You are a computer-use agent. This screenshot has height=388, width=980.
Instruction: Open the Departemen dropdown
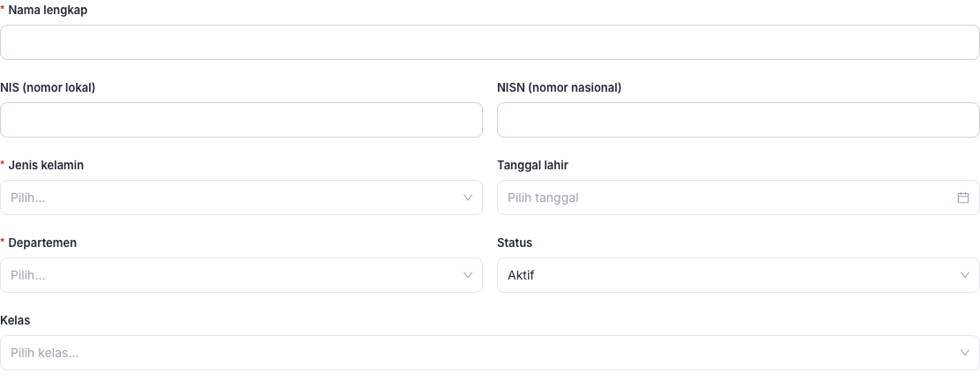click(x=241, y=275)
